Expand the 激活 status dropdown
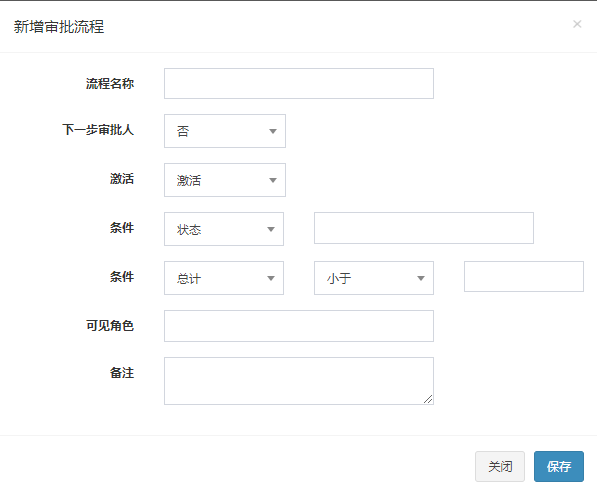This screenshot has width=597, height=497. tap(225, 180)
